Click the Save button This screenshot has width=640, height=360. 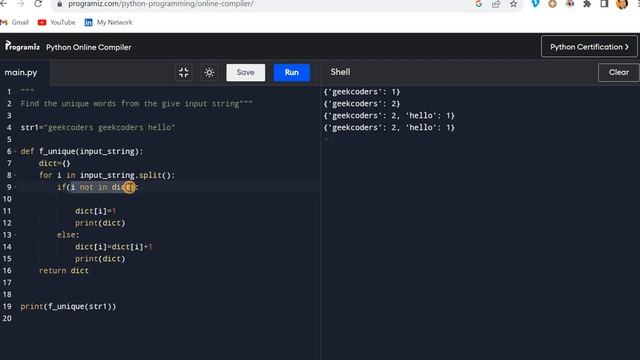(246, 72)
